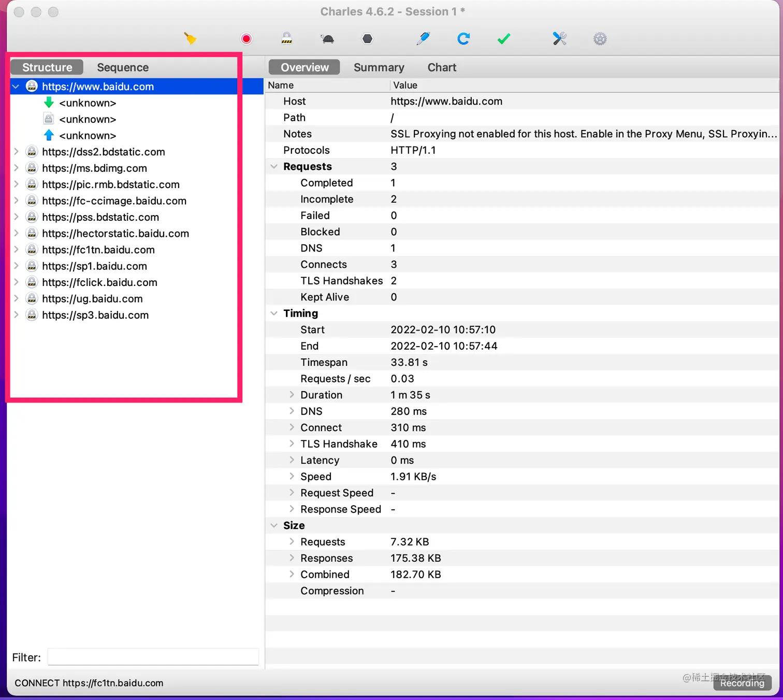Click the lock icon beside fc-ccimage.baidu.com

click(x=32, y=201)
